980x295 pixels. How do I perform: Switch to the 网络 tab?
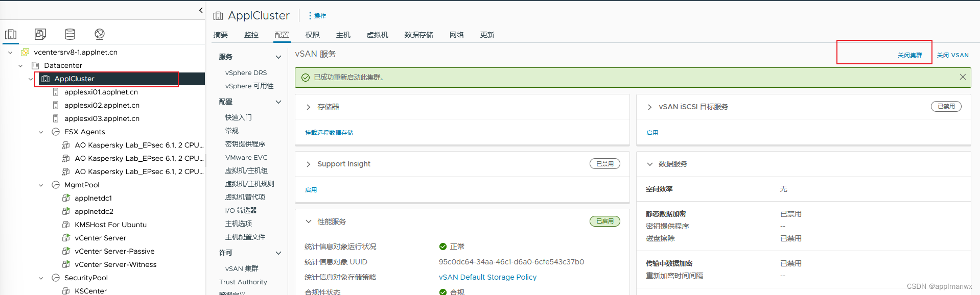(x=457, y=35)
